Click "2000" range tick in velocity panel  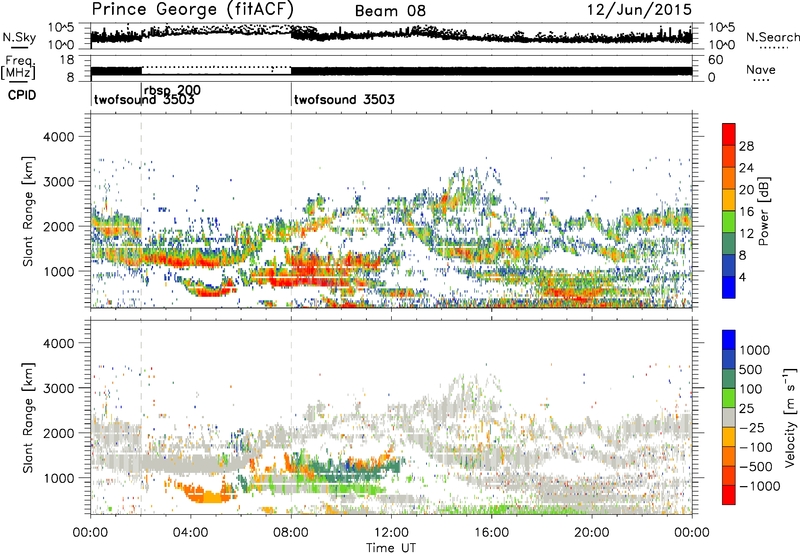click(59, 433)
